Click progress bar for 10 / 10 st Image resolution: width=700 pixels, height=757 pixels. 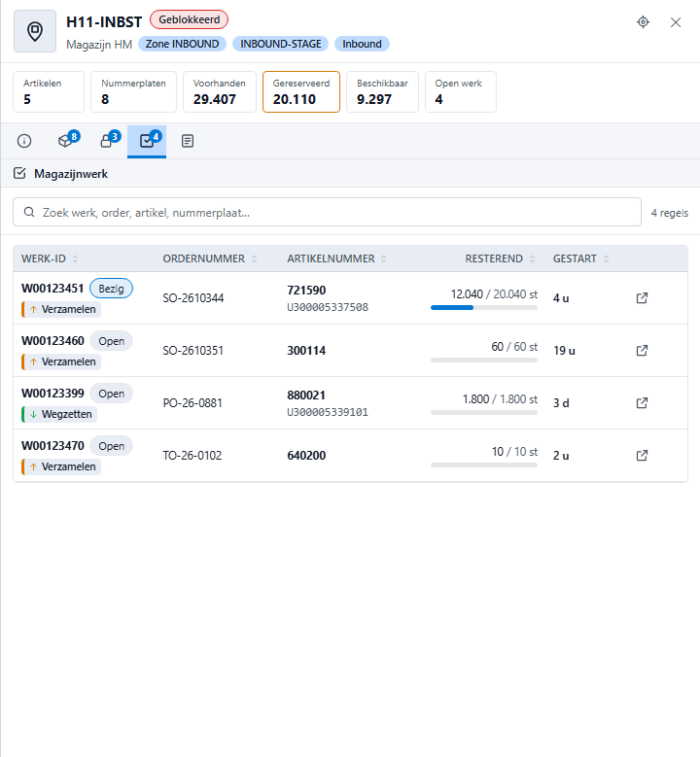point(484,465)
